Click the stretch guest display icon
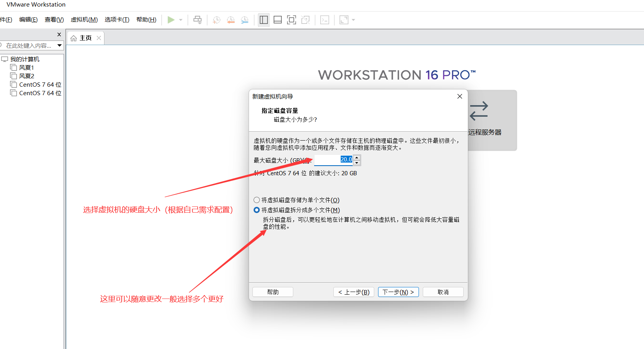644x349 pixels. (344, 20)
